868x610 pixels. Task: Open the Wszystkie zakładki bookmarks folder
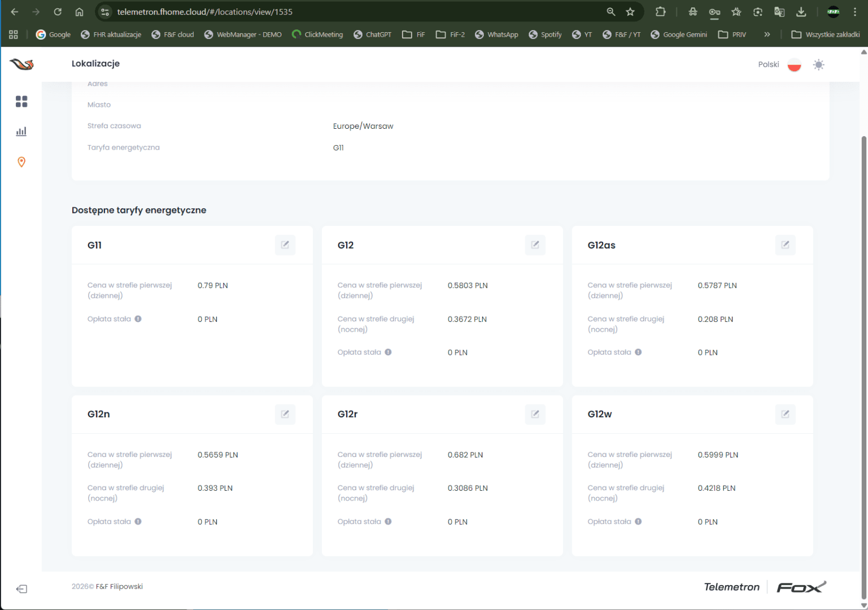point(826,34)
